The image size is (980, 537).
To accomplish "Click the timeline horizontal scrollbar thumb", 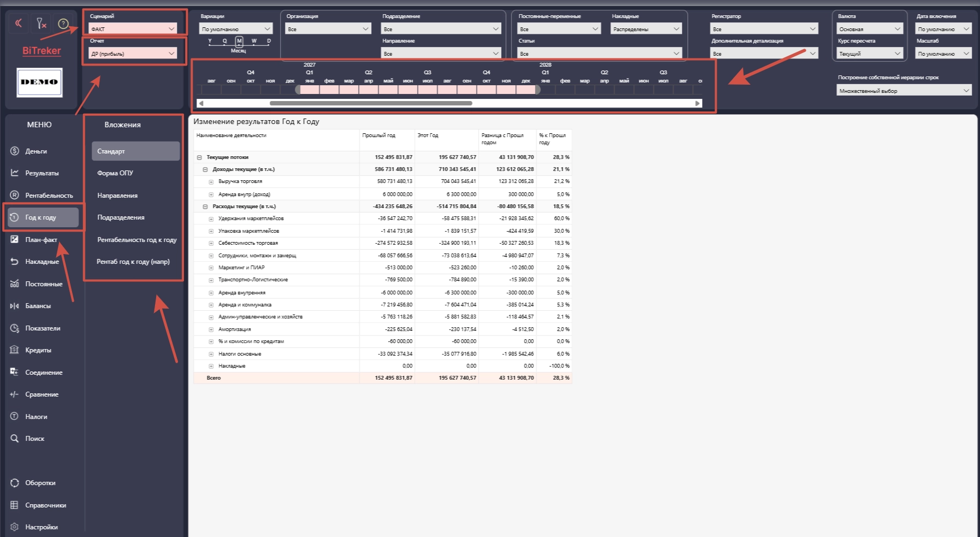I will pos(371,103).
